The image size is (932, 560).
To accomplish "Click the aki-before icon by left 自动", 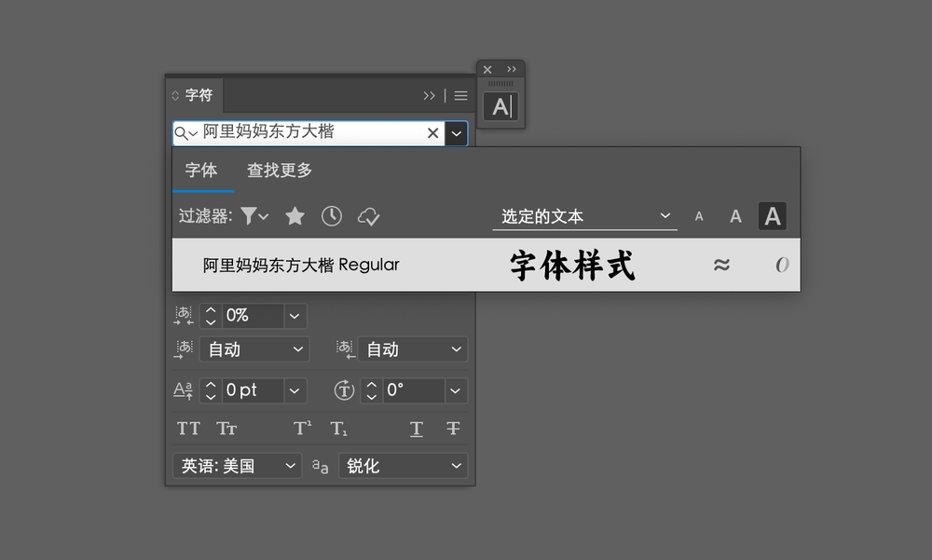I will click(x=183, y=349).
